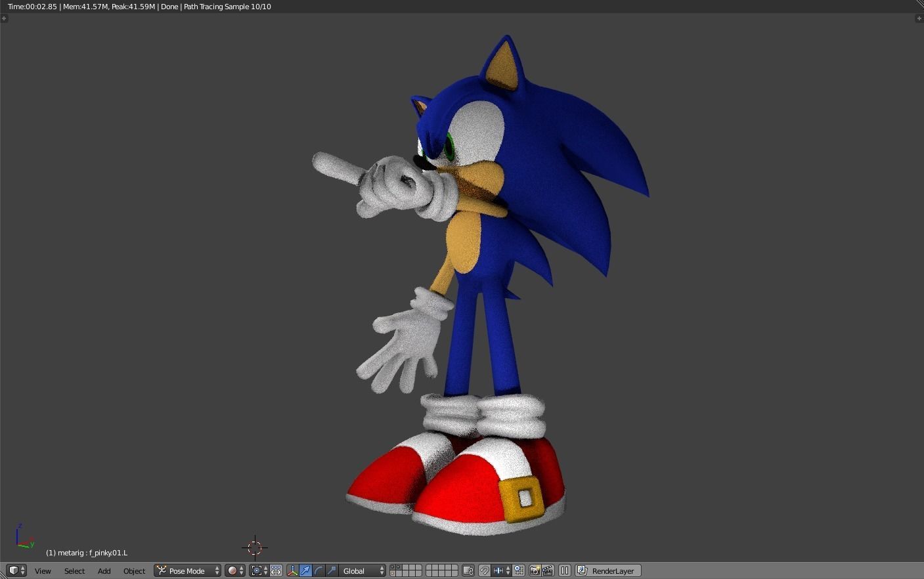Click the Path Tracing Sample 10/10 status

[x=227, y=7]
